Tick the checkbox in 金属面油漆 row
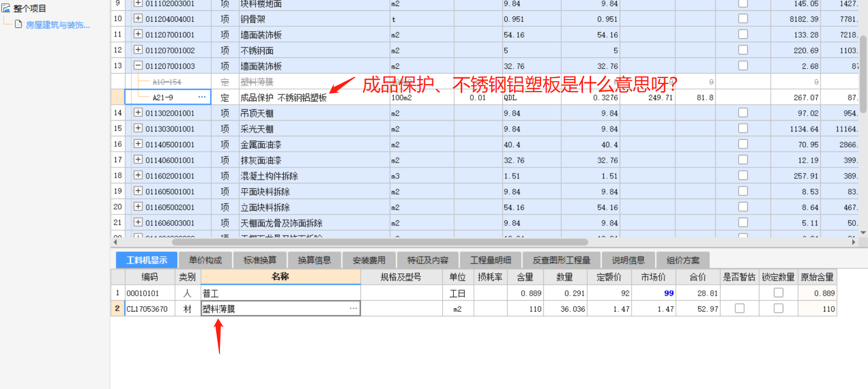This screenshot has height=389, width=868. click(743, 145)
